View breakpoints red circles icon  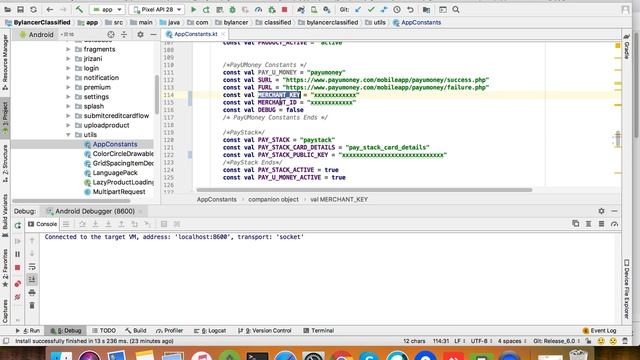coord(18,284)
